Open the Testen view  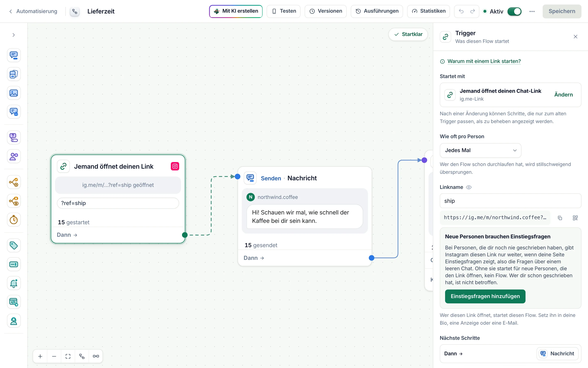(284, 11)
